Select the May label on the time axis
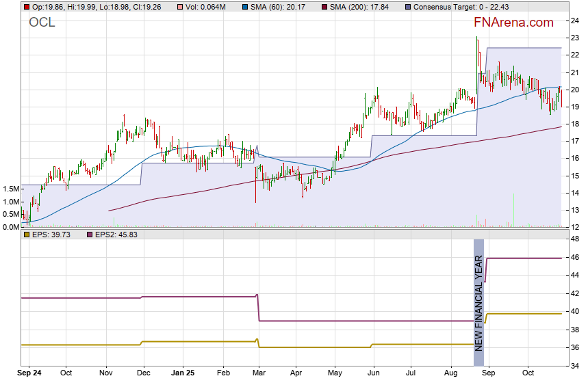This screenshot has width=588, height=387. 335,373
